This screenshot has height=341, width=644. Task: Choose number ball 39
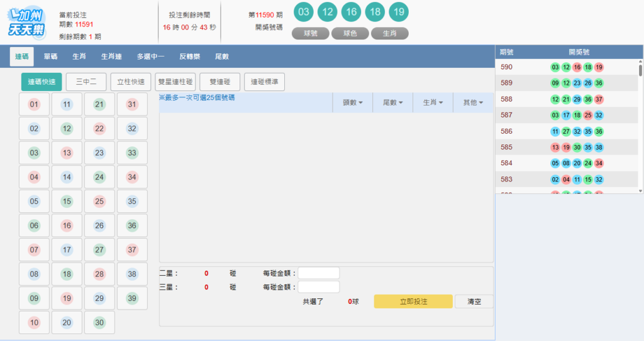tap(132, 298)
